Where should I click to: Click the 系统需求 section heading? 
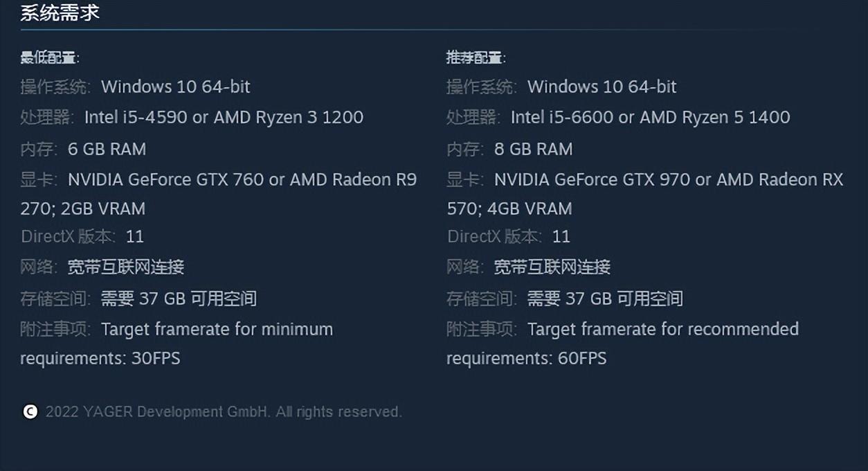pos(60,12)
